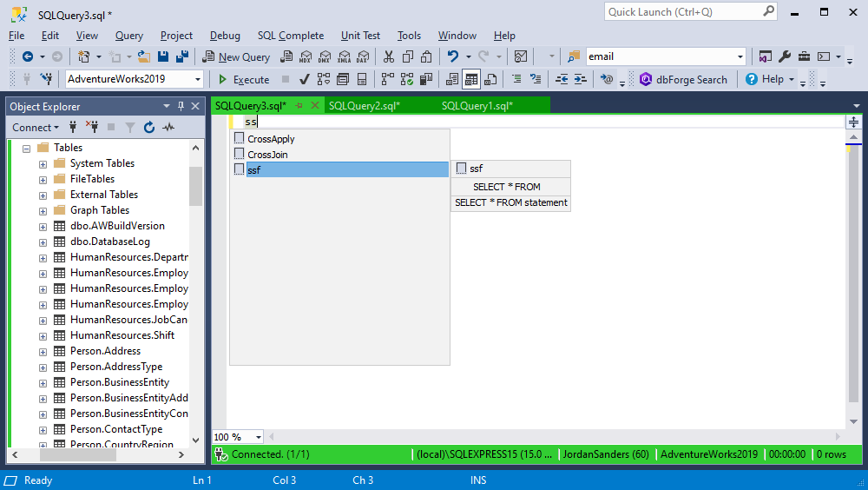The image size is (868, 490).
Task: Open the Connect dropdown in Object Explorer
Action: [36, 128]
